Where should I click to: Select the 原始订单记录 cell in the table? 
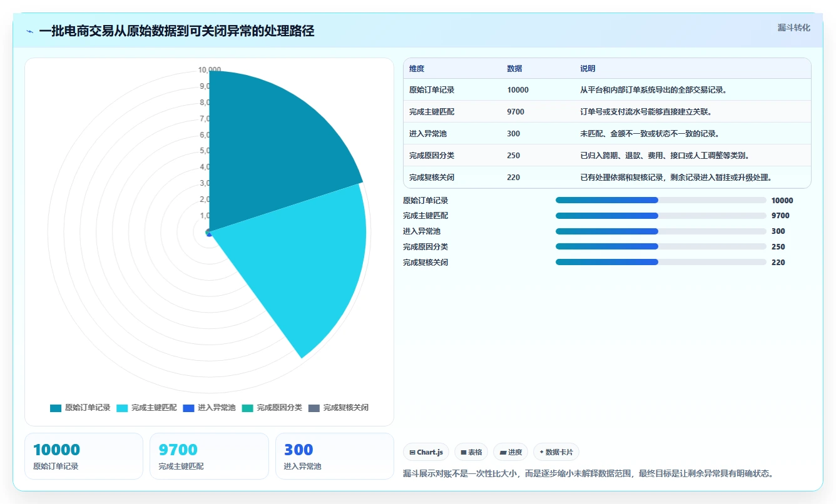(x=432, y=90)
